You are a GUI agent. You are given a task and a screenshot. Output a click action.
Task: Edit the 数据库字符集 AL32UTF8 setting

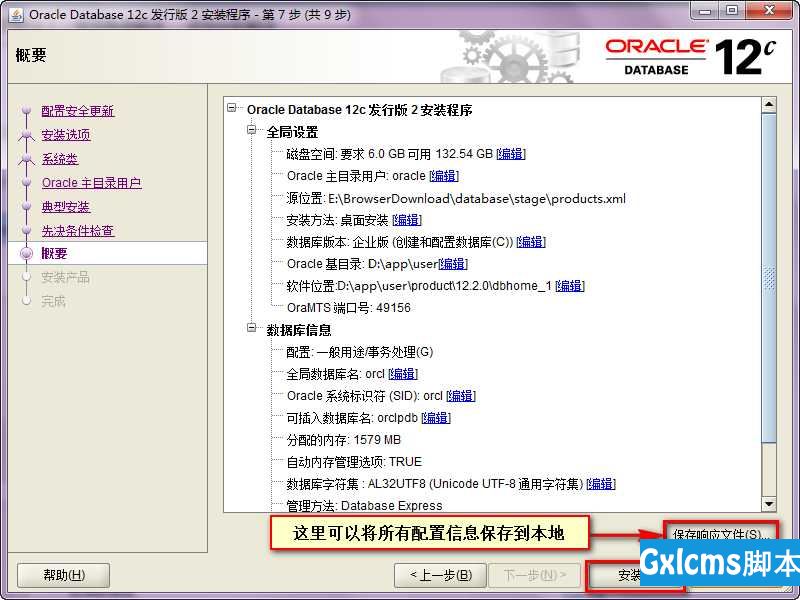click(x=601, y=484)
